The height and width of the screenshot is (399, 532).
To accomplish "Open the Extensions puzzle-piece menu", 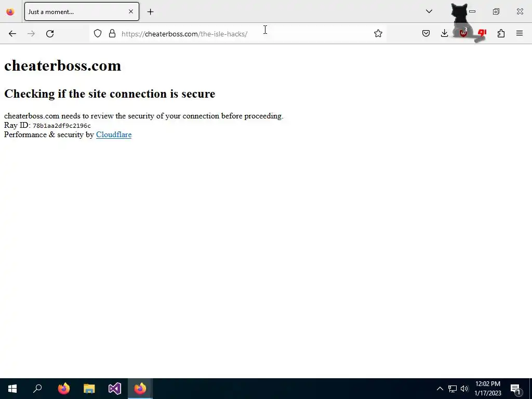I will coord(501,33).
